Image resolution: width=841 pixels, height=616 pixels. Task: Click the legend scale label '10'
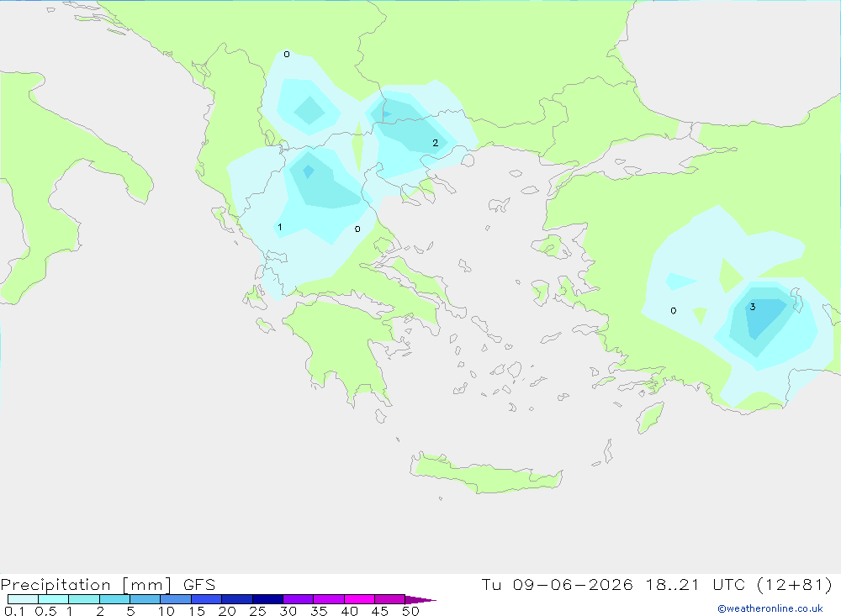click(167, 611)
